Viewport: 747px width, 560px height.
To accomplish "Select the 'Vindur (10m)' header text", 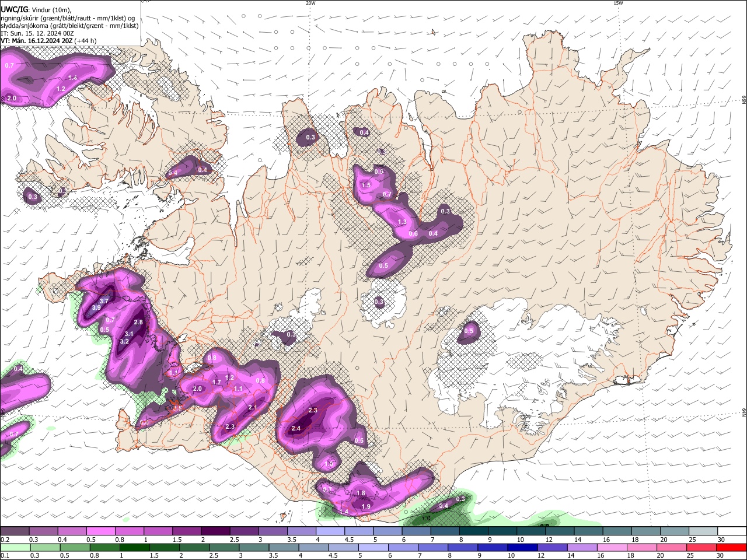I will pyautogui.click(x=51, y=9).
